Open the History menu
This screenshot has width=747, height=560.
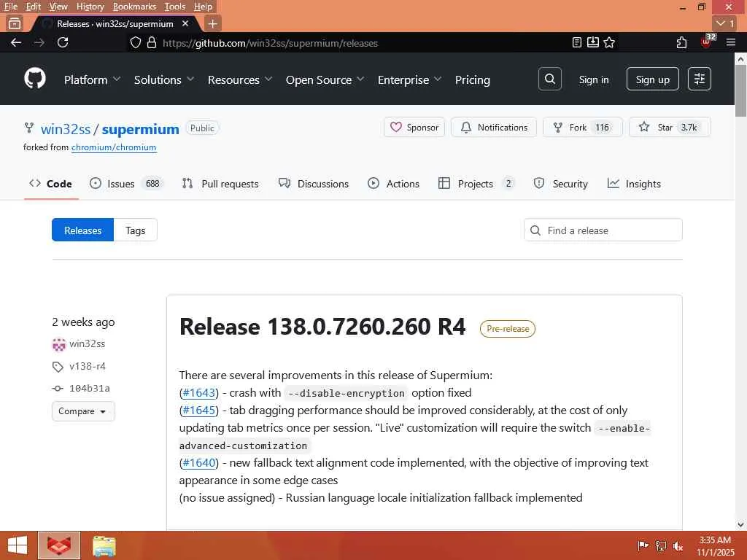click(x=90, y=7)
